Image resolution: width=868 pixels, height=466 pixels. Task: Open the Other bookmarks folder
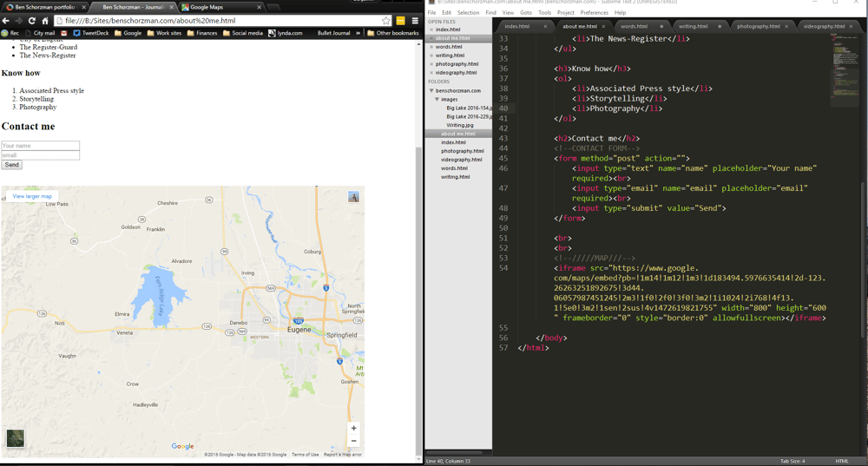click(x=393, y=33)
